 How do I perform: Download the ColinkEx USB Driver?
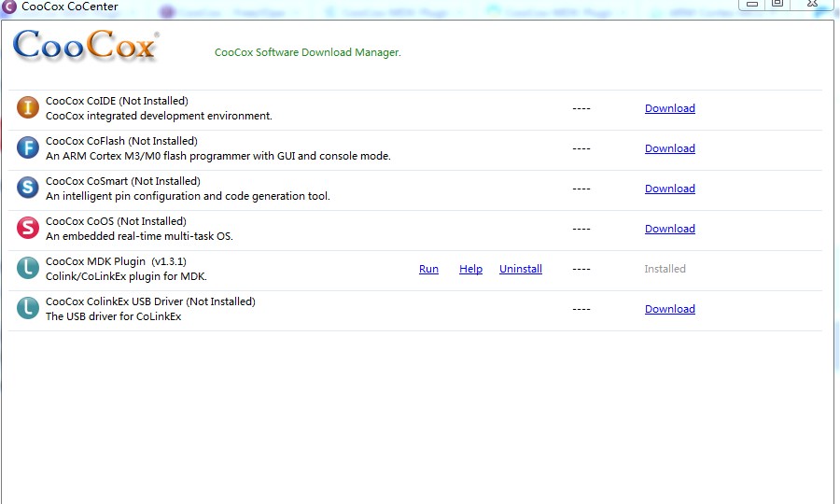click(669, 309)
